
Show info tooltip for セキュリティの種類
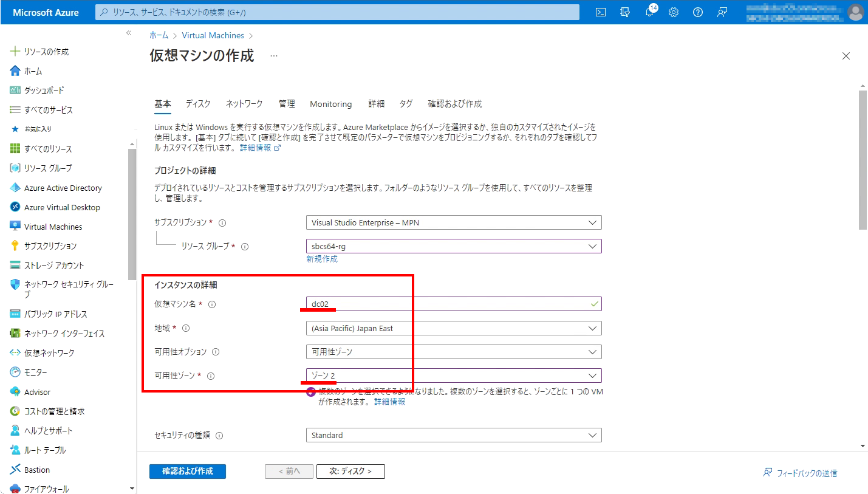(x=219, y=436)
